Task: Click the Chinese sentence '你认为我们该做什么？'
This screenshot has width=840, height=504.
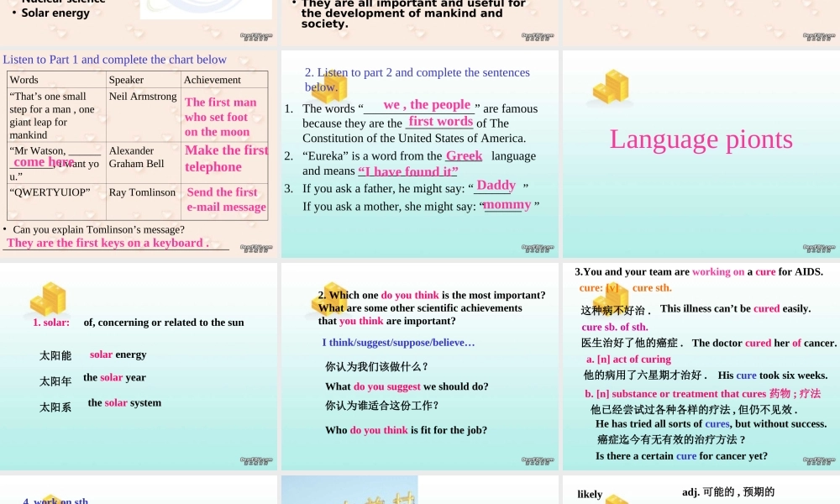Action: click(x=377, y=367)
